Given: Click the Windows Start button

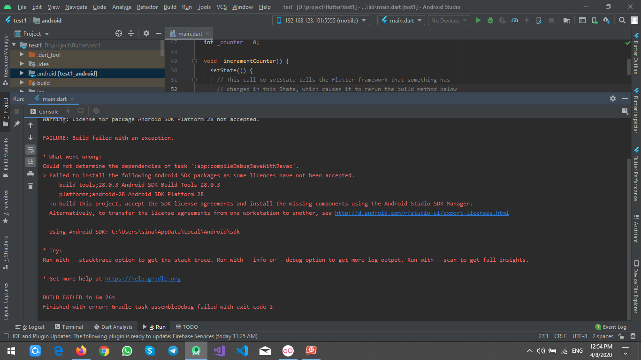Looking at the screenshot, I should (x=11, y=351).
